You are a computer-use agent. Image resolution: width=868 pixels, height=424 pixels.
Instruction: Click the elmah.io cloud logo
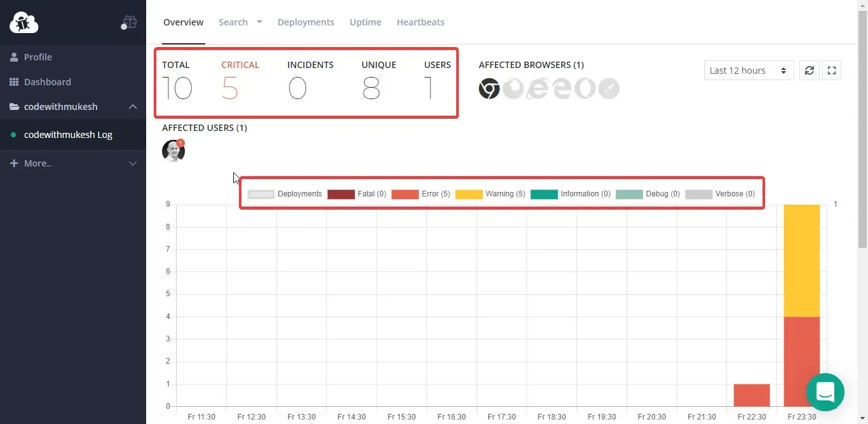tap(24, 22)
